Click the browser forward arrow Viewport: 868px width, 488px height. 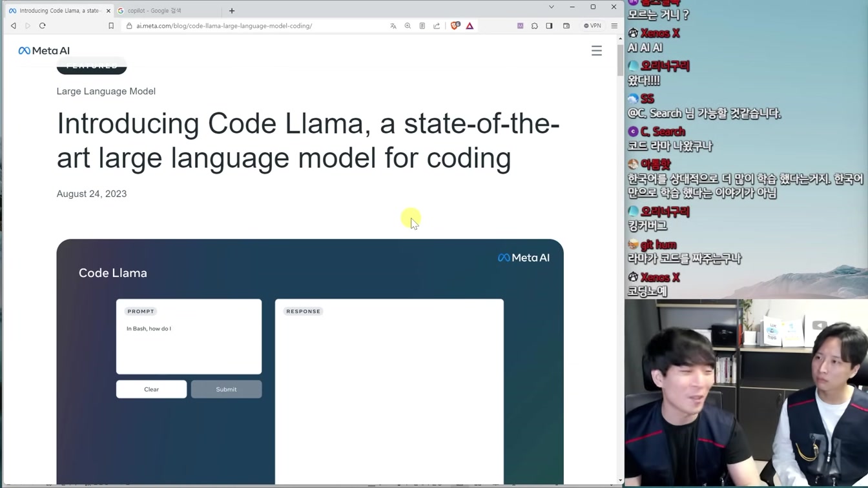click(x=28, y=26)
